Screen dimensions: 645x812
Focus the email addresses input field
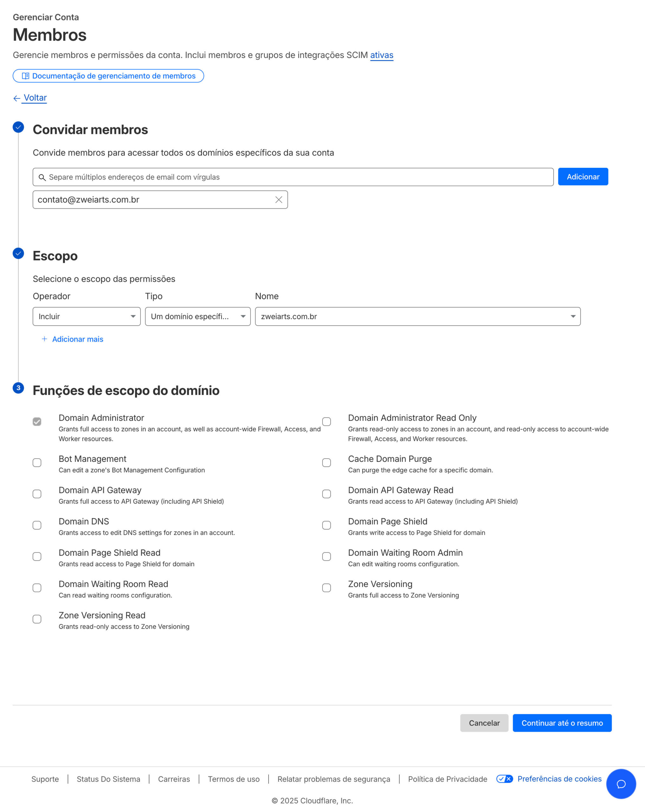(x=297, y=177)
